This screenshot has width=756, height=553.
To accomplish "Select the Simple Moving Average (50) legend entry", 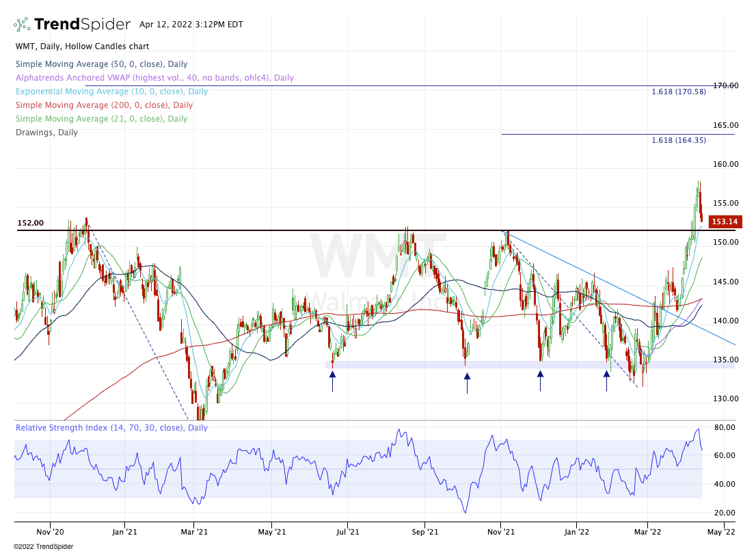I will (x=101, y=64).
